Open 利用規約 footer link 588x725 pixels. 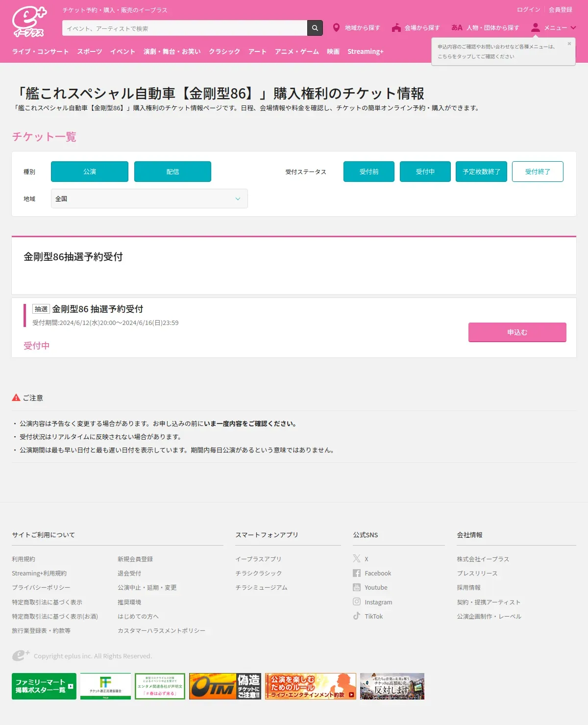pos(24,559)
